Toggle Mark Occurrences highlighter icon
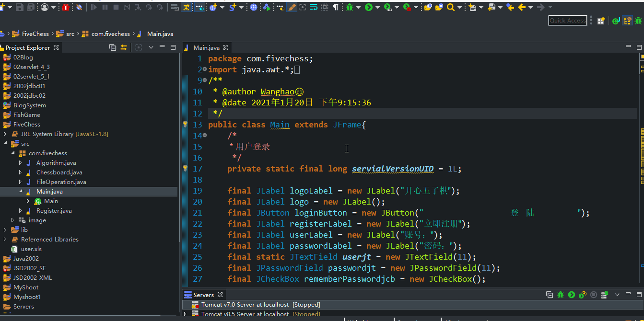The image size is (644, 321). [x=292, y=7]
